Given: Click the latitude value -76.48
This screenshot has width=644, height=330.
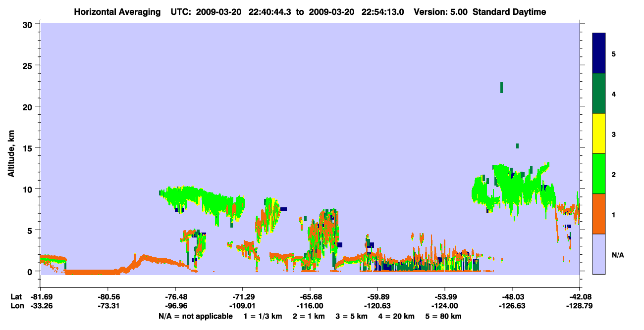Looking at the screenshot, I should pos(175,297).
